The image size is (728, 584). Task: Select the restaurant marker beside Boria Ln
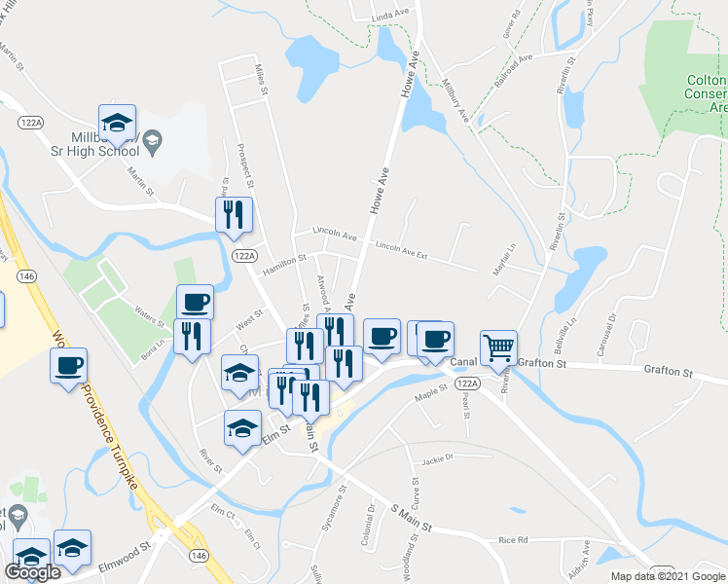(x=192, y=337)
